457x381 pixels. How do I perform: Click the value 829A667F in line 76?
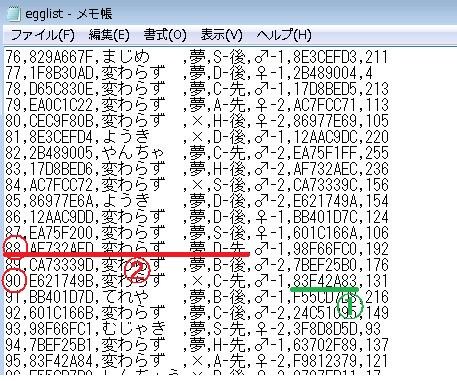pos(60,57)
